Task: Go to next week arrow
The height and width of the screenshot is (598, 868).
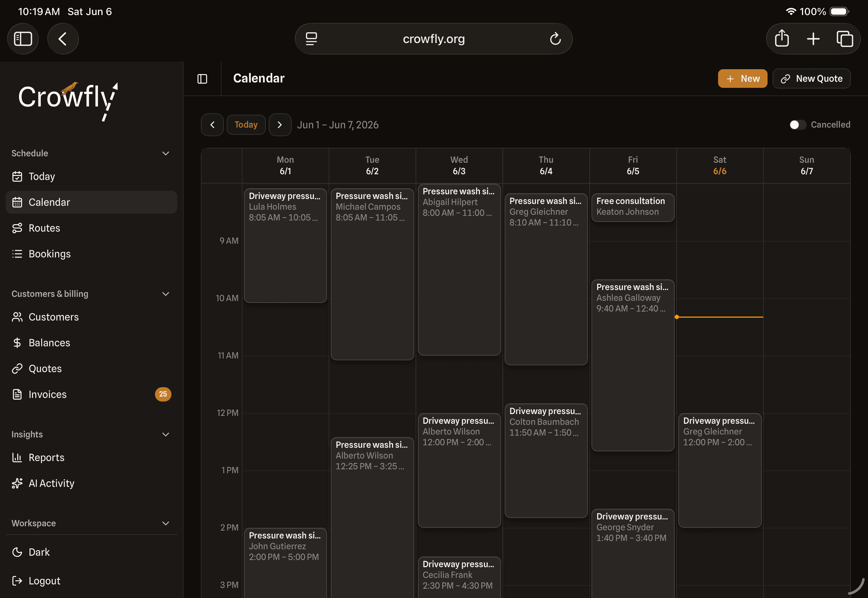Action: coord(280,125)
